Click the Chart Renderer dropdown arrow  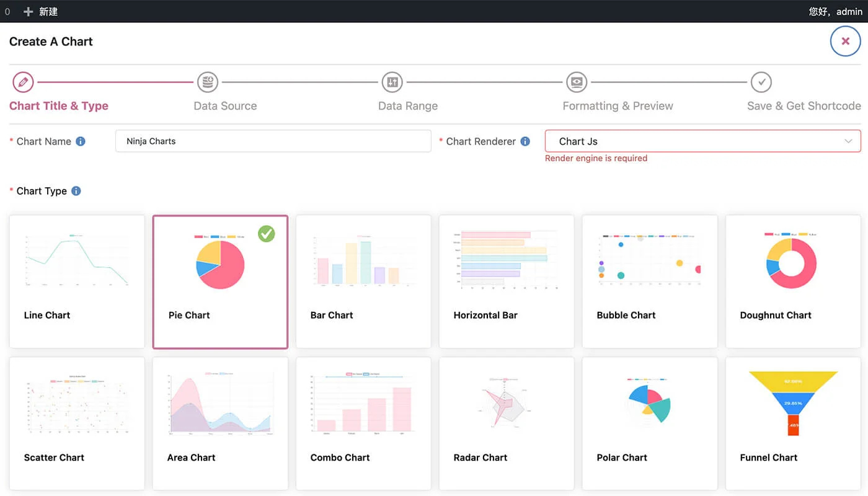[848, 141]
